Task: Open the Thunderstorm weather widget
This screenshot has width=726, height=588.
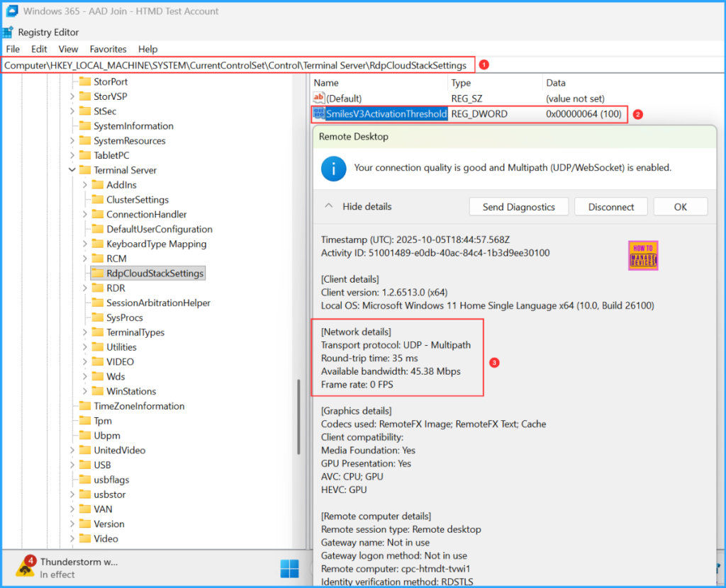Action: click(67, 567)
